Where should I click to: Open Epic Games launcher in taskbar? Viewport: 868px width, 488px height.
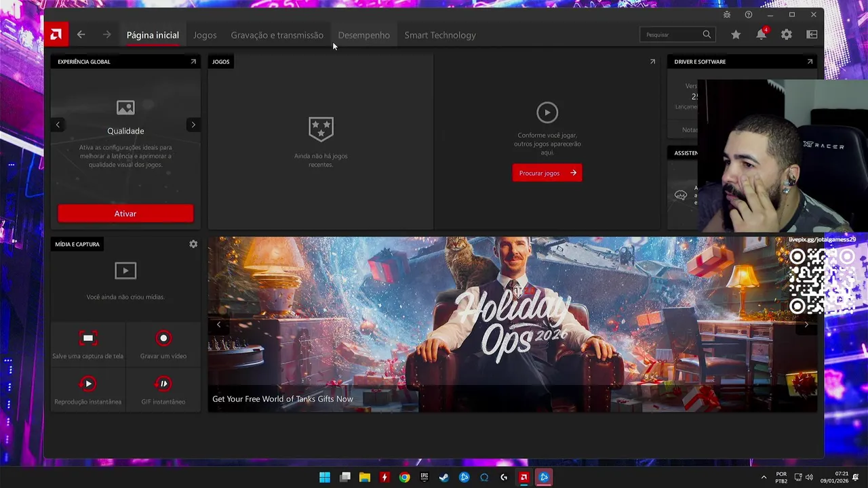click(x=425, y=477)
